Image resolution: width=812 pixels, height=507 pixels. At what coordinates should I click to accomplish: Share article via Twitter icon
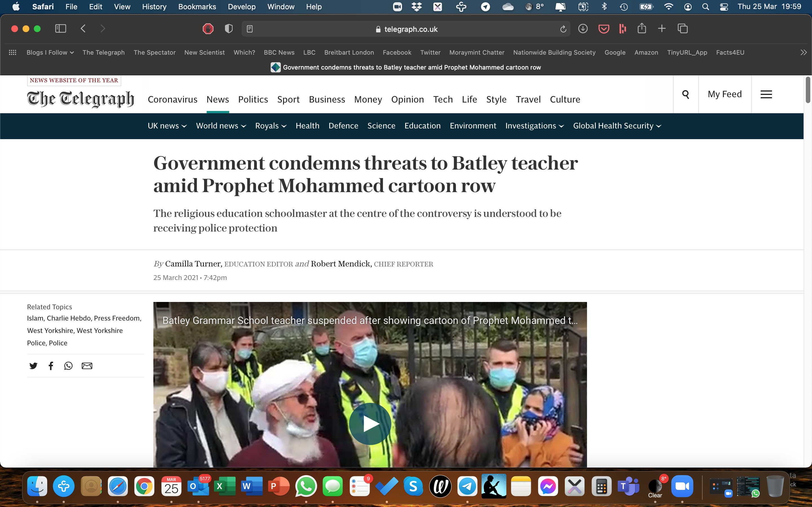(x=33, y=366)
